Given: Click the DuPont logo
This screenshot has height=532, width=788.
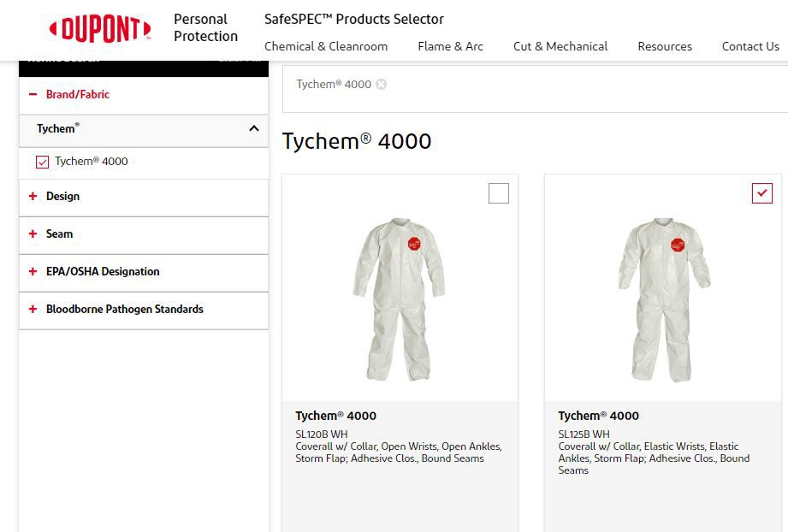Looking at the screenshot, I should point(100,29).
